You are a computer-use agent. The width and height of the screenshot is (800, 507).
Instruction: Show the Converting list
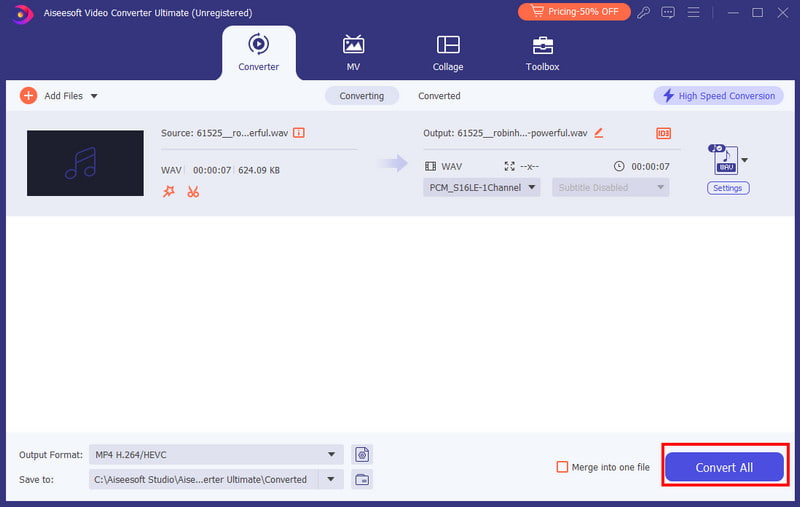(x=362, y=96)
